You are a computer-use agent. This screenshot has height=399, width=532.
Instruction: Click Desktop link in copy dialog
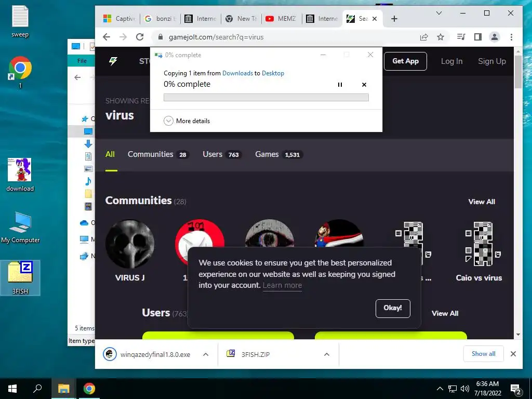(273, 73)
